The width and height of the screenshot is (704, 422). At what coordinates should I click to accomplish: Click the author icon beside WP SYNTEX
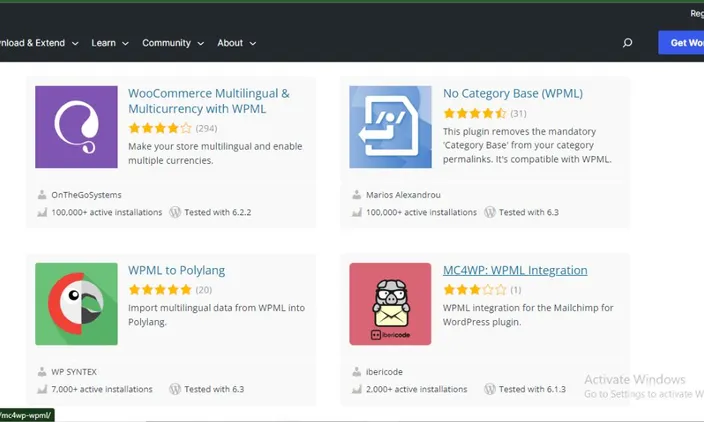42,372
